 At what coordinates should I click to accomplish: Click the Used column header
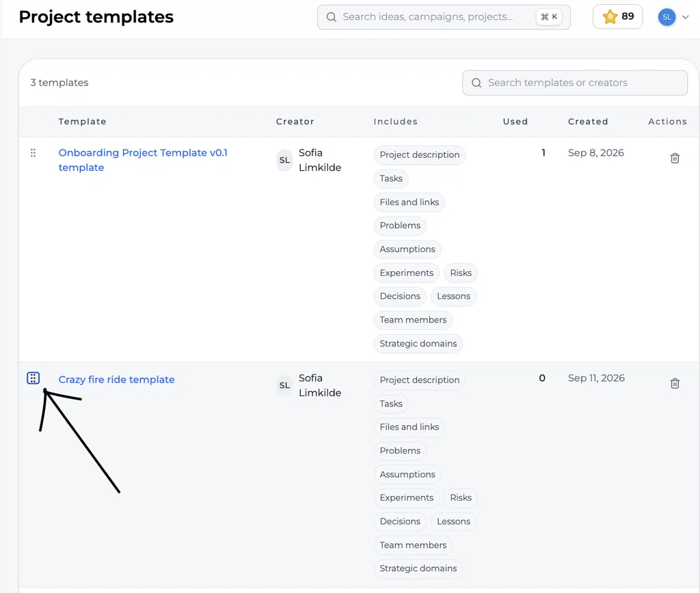point(515,122)
